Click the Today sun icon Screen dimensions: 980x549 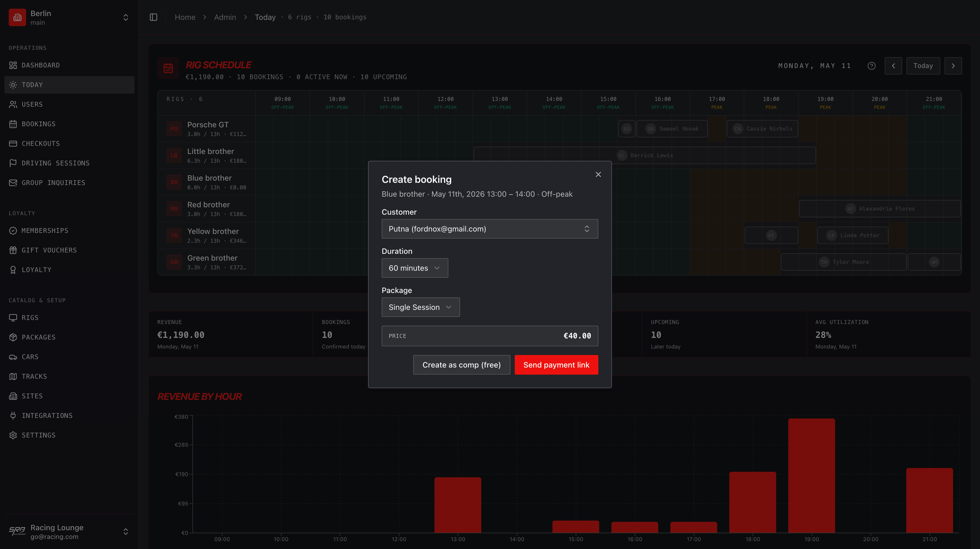[x=13, y=85]
